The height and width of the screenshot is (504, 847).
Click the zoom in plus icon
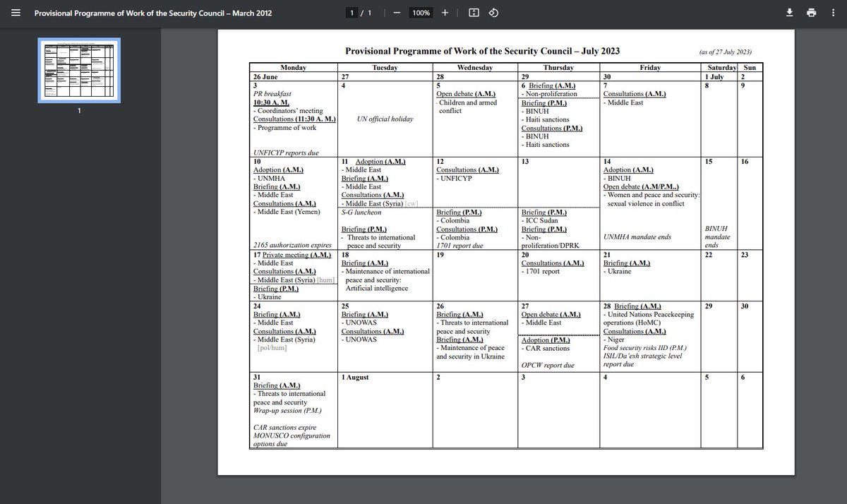click(x=445, y=13)
